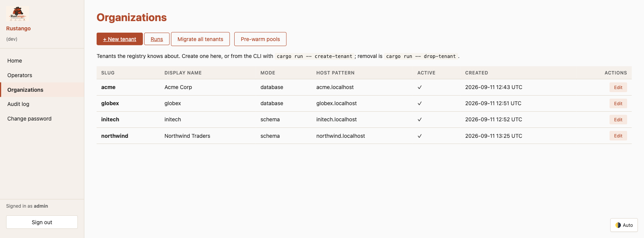Open the Rustango brand link
The image size is (644, 238).
pos(18,28)
